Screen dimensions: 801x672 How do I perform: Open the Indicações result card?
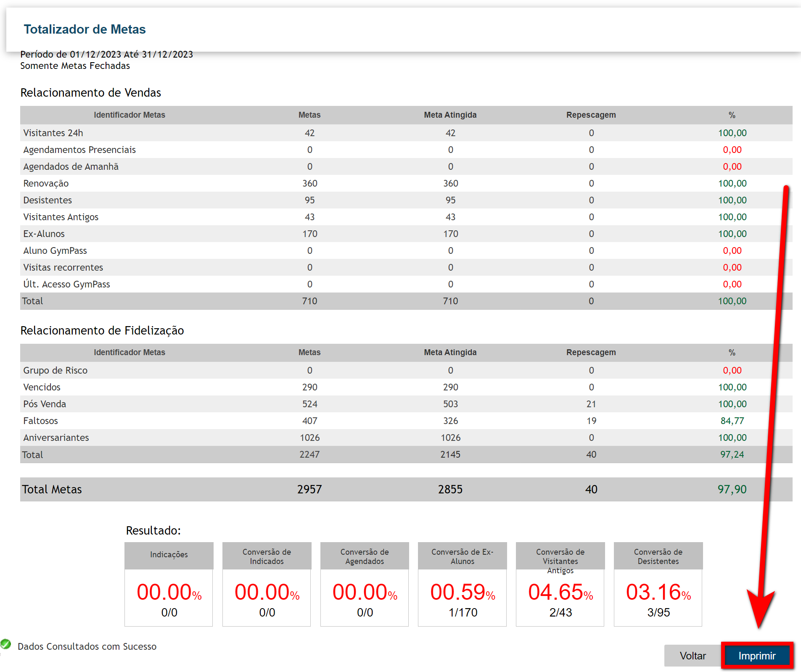tap(169, 584)
